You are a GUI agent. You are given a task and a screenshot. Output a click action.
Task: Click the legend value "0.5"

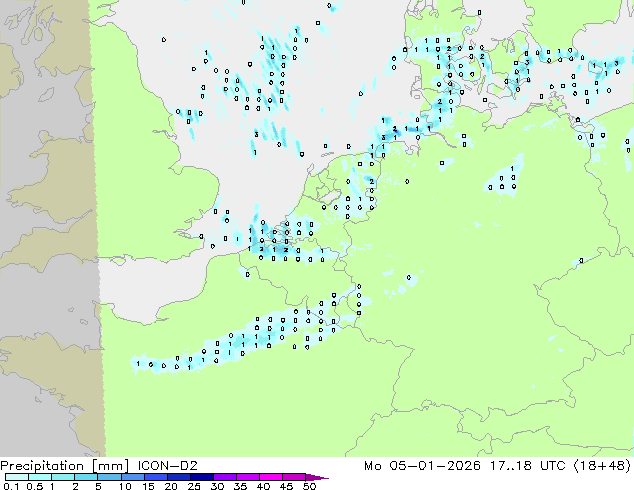34,486
